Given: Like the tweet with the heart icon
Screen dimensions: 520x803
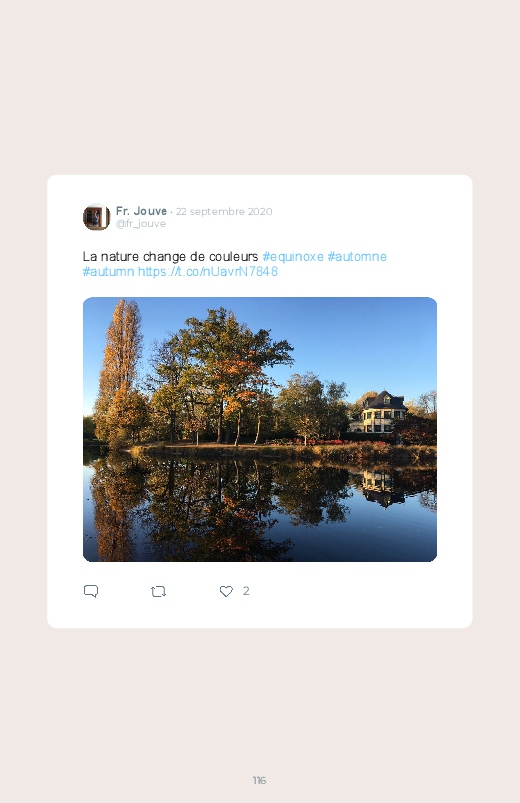Looking at the screenshot, I should click(x=226, y=591).
